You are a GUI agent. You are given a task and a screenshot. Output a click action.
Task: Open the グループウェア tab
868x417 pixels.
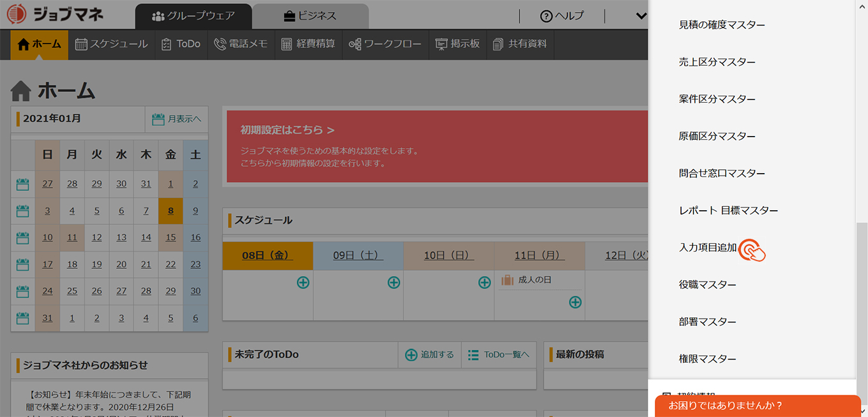point(193,16)
